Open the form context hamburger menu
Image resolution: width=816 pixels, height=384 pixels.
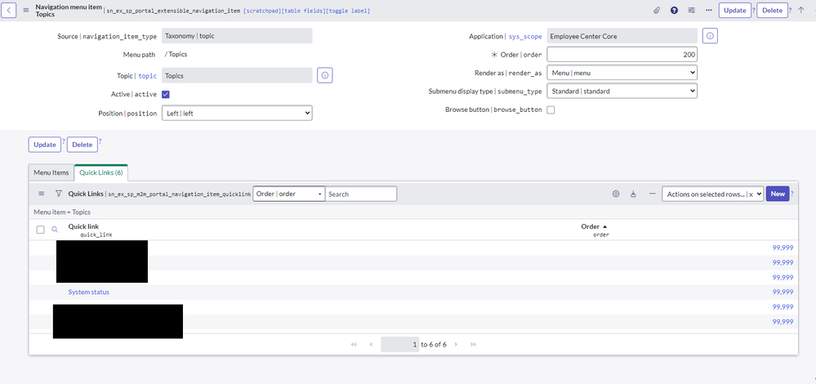pyautogui.click(x=26, y=10)
